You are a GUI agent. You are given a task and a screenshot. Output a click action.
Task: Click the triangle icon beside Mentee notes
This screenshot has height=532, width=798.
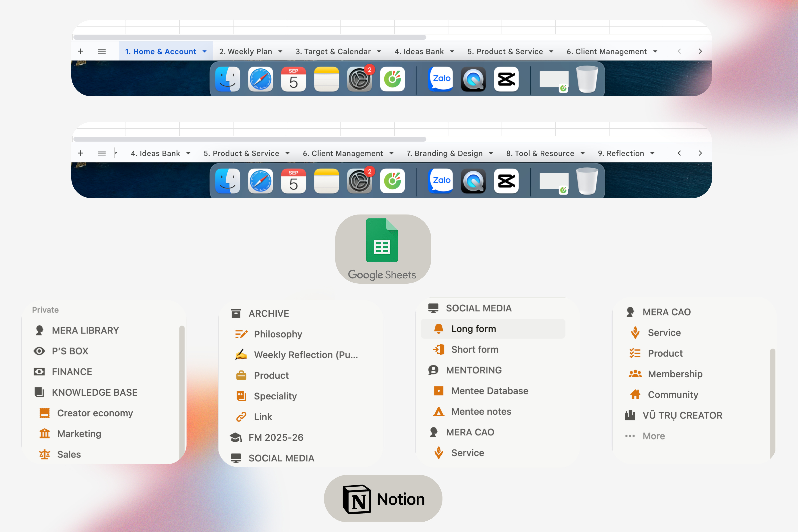(x=438, y=411)
